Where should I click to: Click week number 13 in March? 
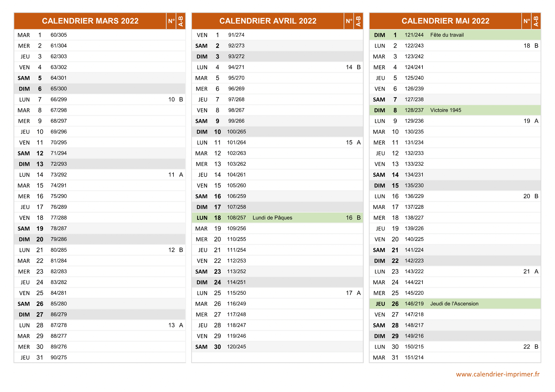tap(172, 325)
